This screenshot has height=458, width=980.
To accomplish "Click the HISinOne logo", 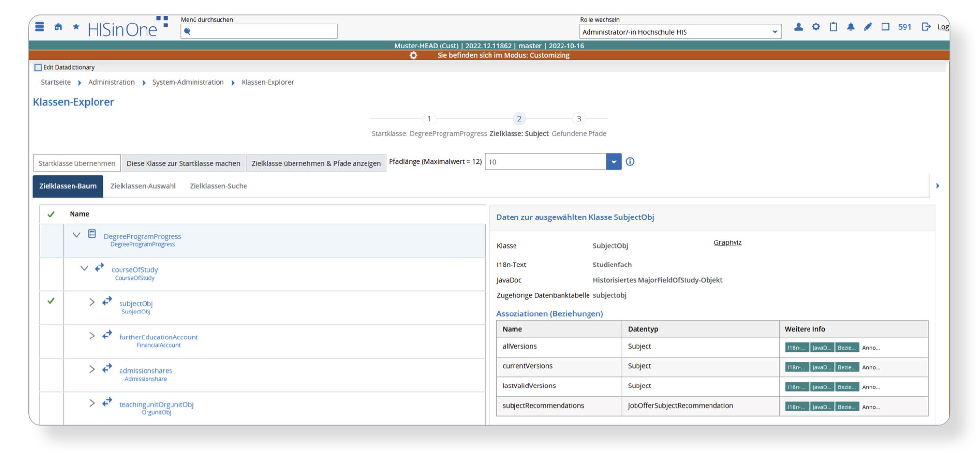I will [x=128, y=27].
